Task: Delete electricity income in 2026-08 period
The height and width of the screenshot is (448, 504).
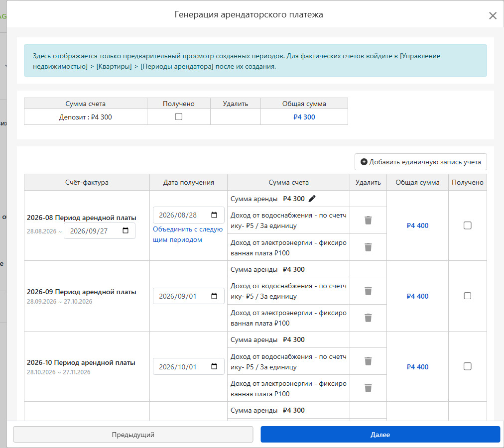Action: (368, 247)
